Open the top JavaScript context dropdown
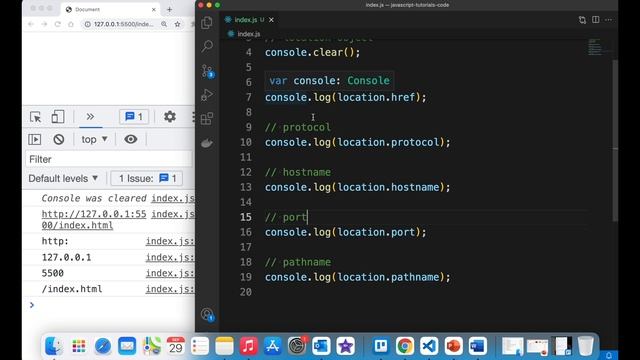The width and height of the screenshot is (640, 360). click(x=94, y=140)
